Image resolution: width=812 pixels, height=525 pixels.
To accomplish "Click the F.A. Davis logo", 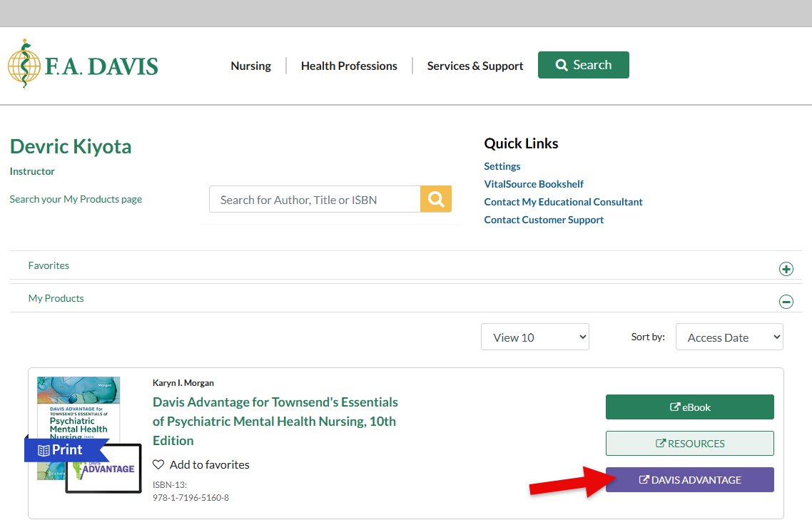I will pos(83,65).
